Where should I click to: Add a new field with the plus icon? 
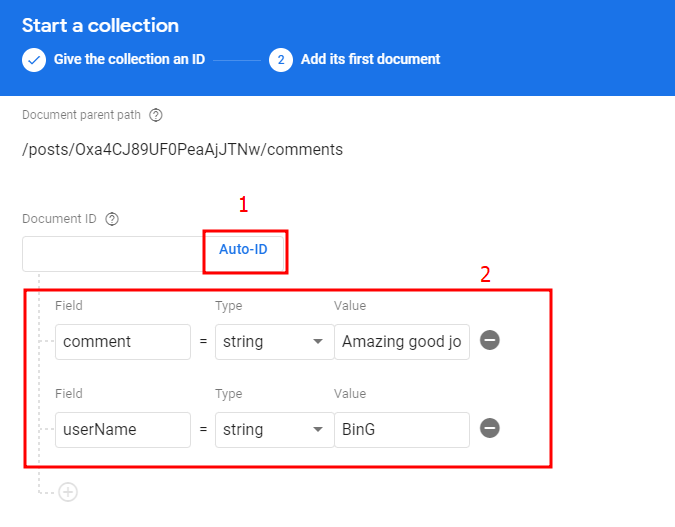[68, 492]
